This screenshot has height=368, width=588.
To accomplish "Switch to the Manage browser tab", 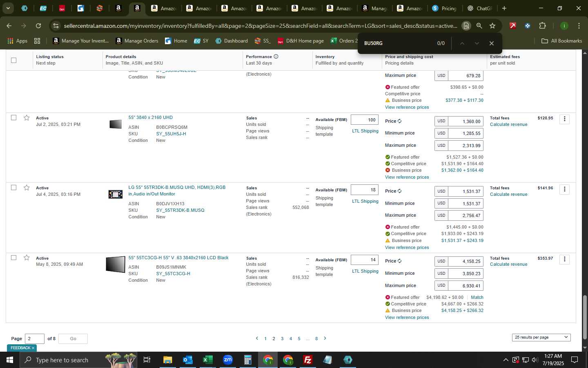I will point(374,8).
